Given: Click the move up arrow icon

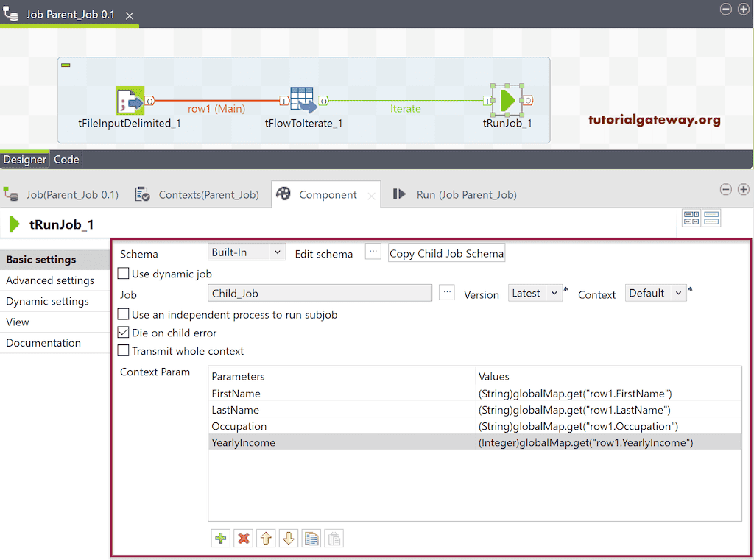Looking at the screenshot, I should coord(266,539).
